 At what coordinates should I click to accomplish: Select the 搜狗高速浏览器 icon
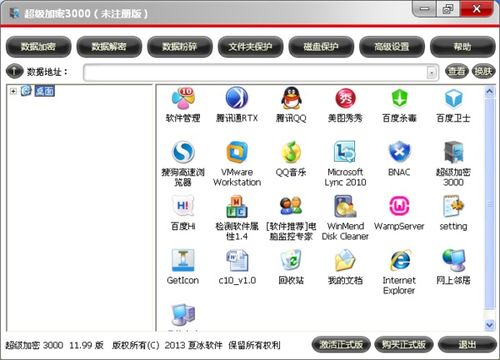pos(183,152)
